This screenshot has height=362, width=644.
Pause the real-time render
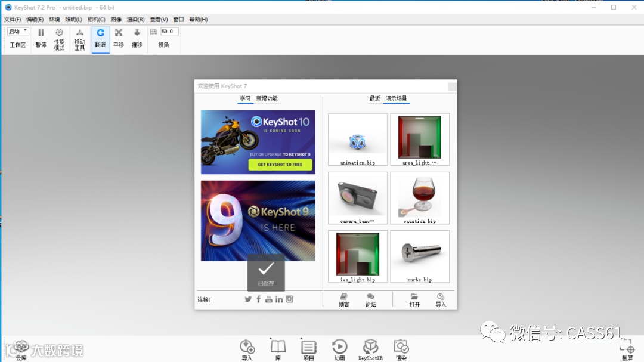coord(41,38)
